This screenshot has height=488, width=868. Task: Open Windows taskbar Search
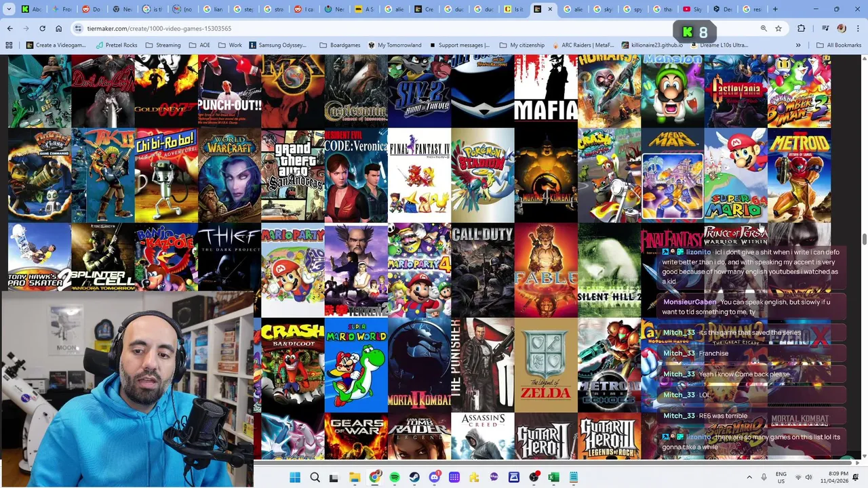[315, 477]
